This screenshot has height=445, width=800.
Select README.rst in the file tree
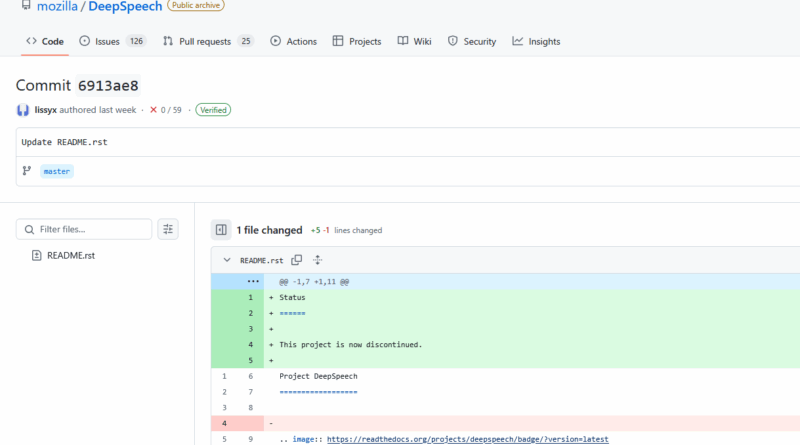coord(71,255)
